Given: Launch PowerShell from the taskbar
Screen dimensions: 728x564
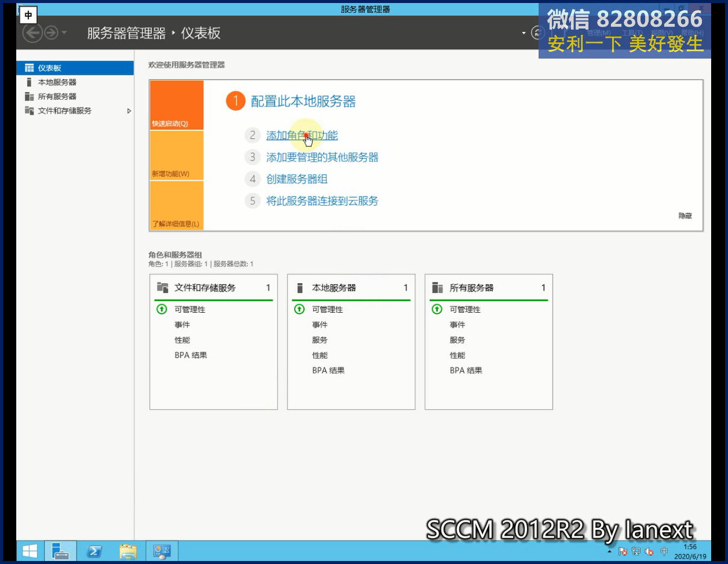Looking at the screenshot, I should (x=94, y=551).
